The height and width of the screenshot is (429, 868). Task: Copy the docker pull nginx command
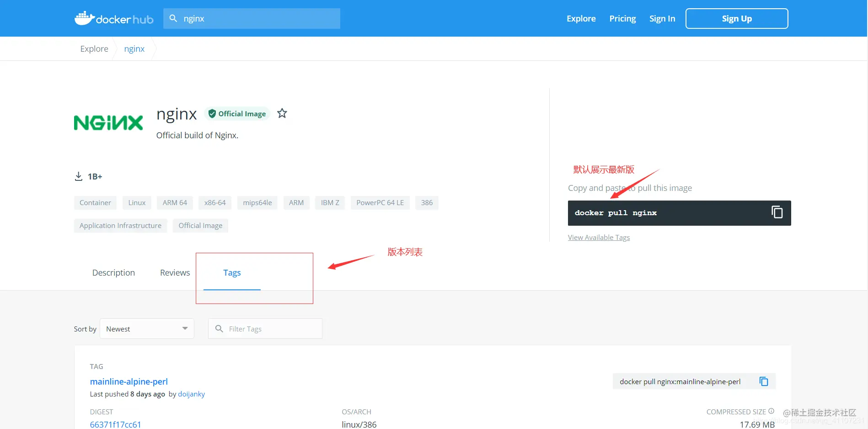click(x=777, y=212)
